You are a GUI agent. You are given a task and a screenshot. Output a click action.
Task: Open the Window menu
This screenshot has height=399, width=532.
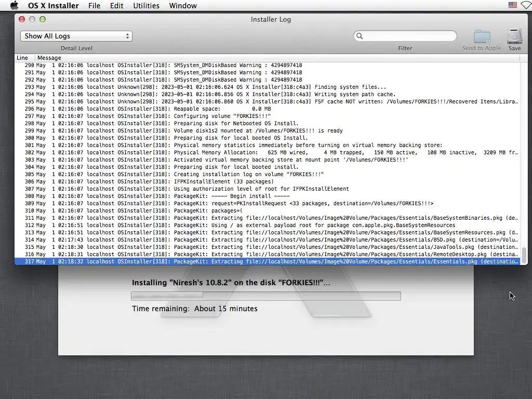pos(183,6)
